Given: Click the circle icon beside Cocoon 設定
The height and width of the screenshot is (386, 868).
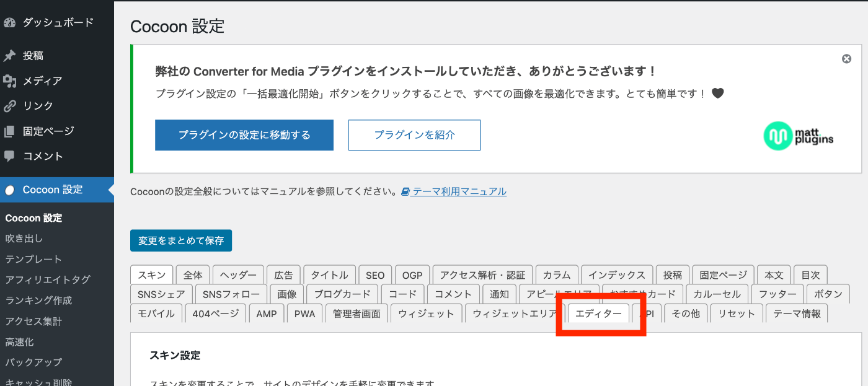Looking at the screenshot, I should 9,190.
